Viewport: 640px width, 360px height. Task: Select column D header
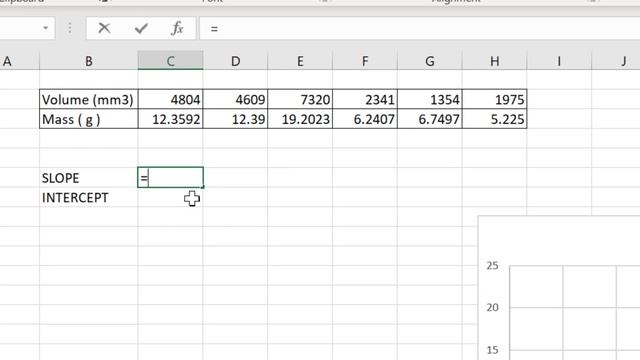point(236,61)
